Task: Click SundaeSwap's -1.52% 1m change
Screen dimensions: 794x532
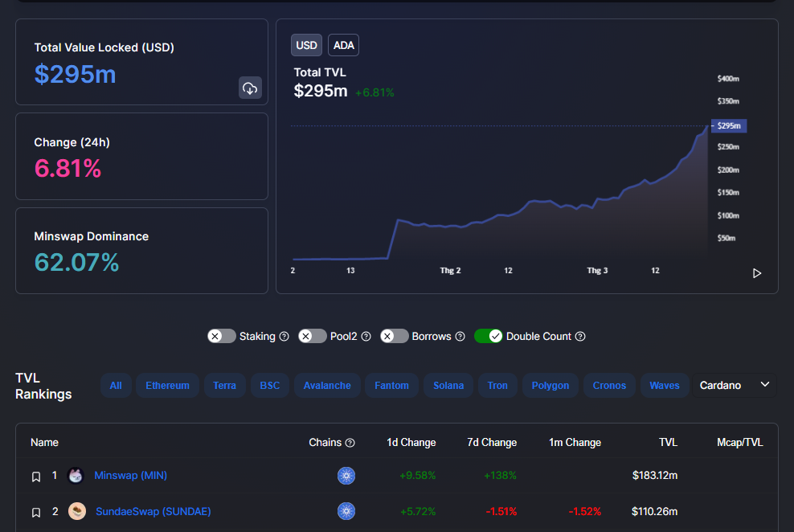Action: 584,512
